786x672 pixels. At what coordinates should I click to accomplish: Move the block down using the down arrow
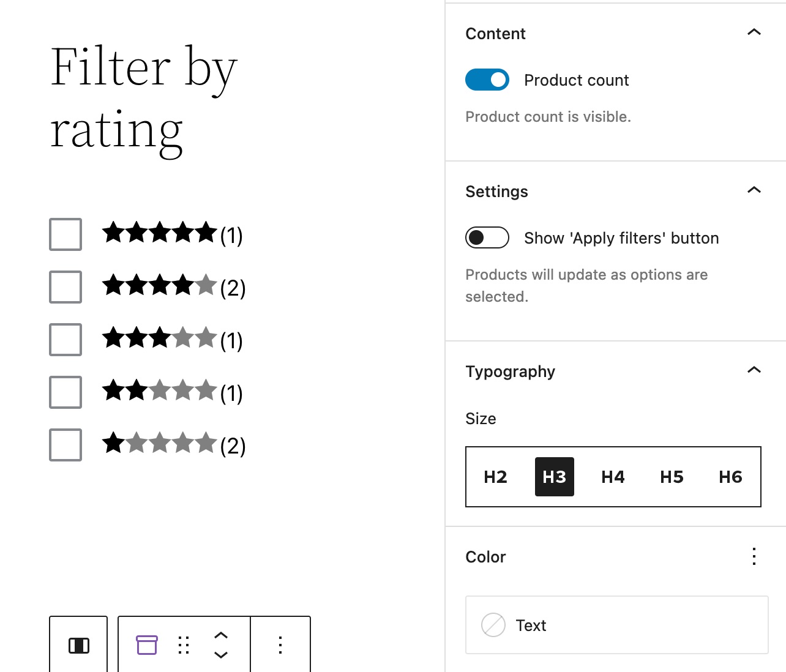tap(221, 656)
